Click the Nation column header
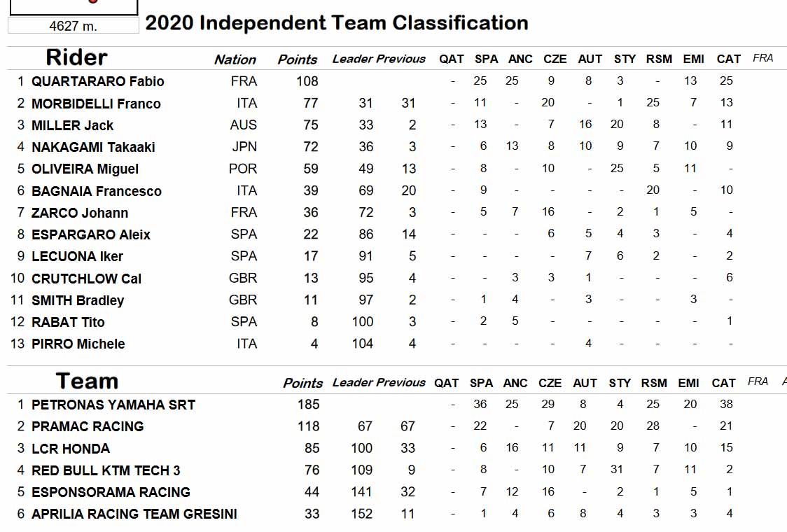This screenshot has height=532, width=787. (x=235, y=59)
